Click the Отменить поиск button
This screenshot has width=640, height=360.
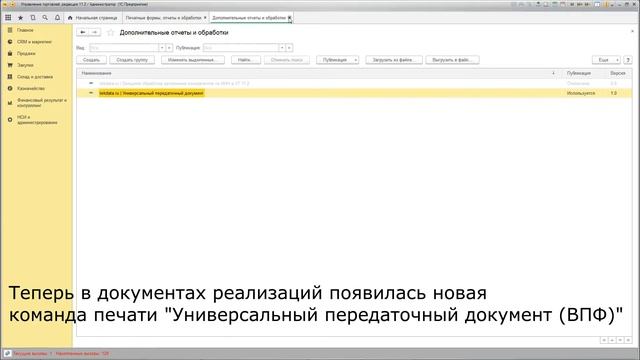click(x=287, y=60)
